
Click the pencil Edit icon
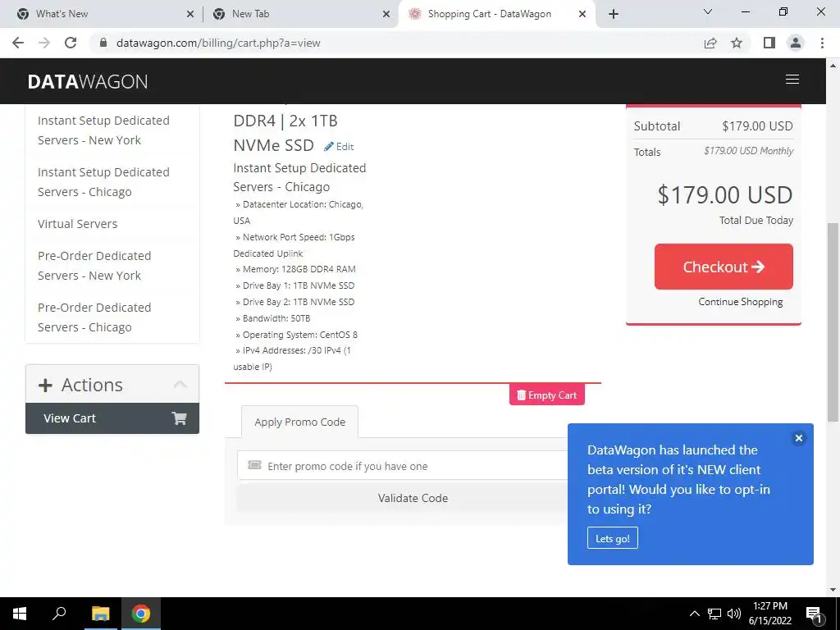pos(329,146)
